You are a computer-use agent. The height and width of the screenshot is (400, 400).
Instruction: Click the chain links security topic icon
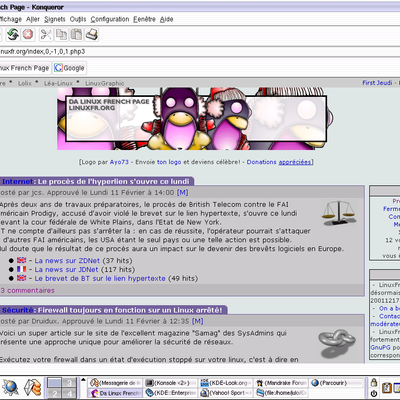point(337,343)
